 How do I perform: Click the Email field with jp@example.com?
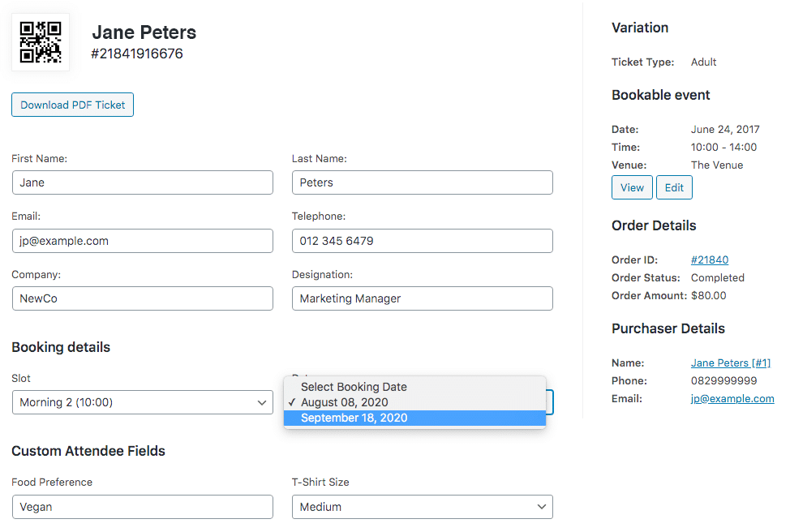point(143,241)
